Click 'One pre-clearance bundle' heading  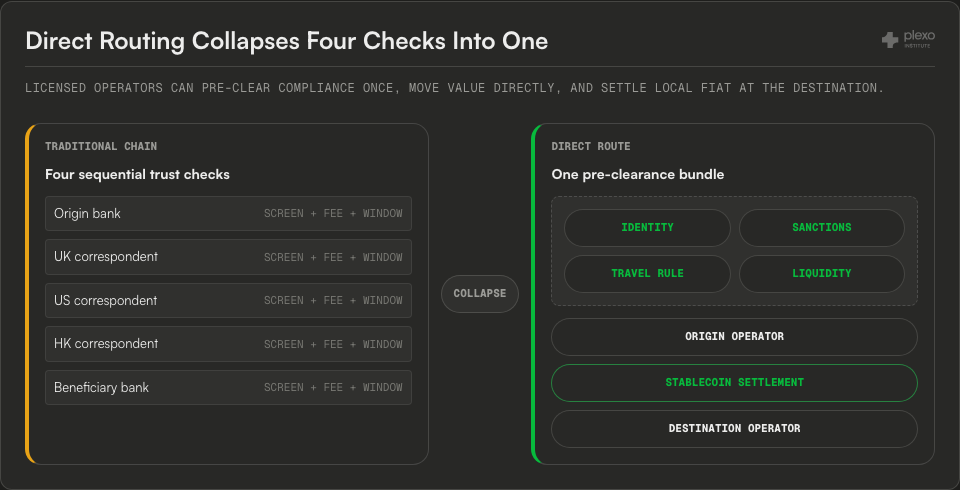point(637,175)
